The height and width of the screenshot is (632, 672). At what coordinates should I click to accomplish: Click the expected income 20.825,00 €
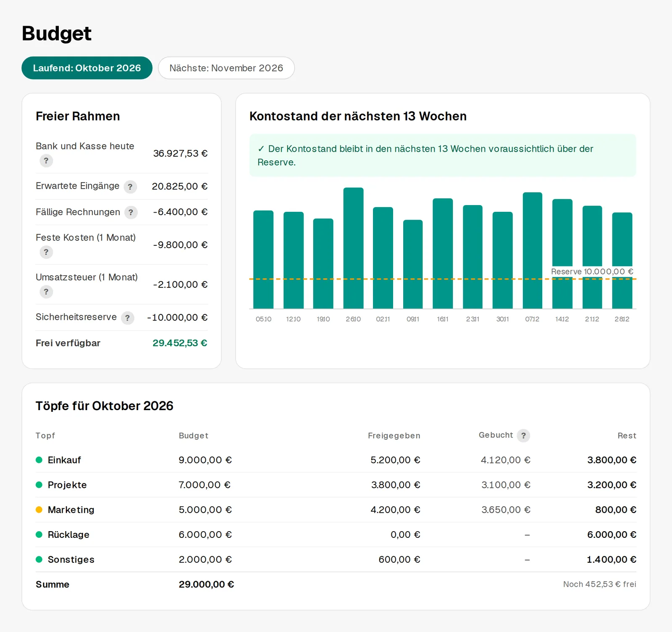tap(180, 187)
